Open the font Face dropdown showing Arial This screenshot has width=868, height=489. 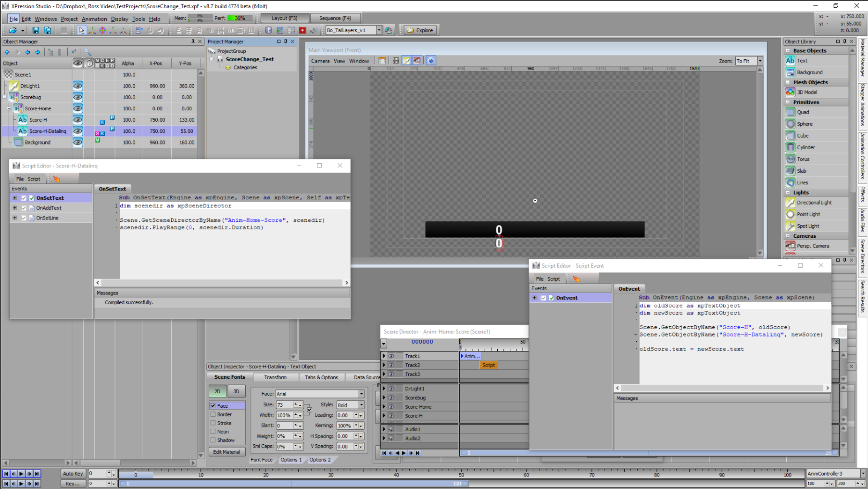click(361, 394)
